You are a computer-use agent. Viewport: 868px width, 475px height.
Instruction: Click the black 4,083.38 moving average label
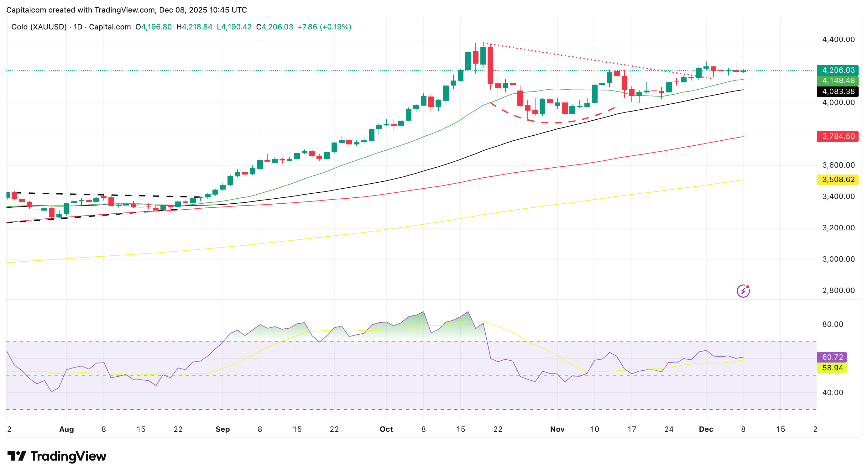coord(838,91)
